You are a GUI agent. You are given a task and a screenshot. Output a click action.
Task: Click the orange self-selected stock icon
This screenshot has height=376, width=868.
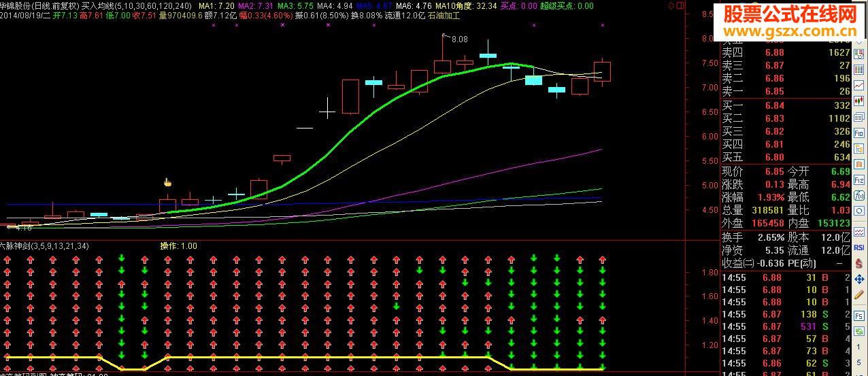coord(859,166)
